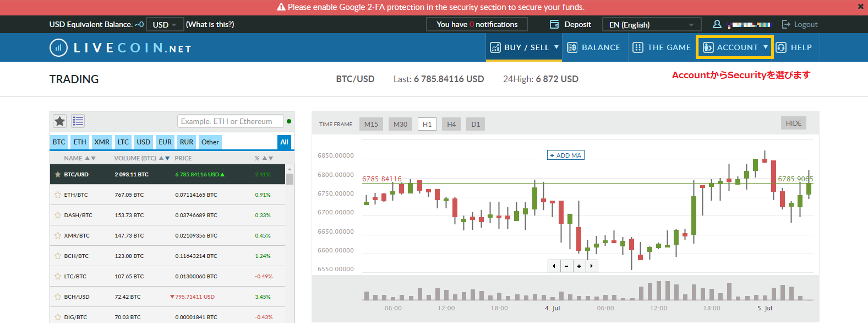The height and width of the screenshot is (323, 868).
Task: Filter pairs by the RUR tab
Action: pyautogui.click(x=187, y=142)
